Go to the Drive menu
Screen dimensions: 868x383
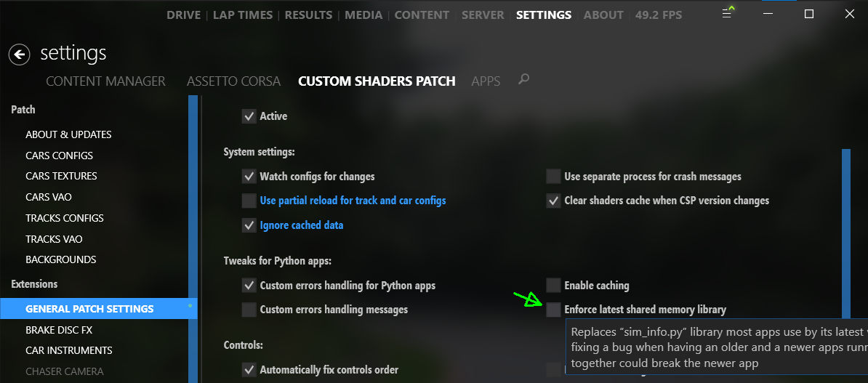pyautogui.click(x=185, y=15)
